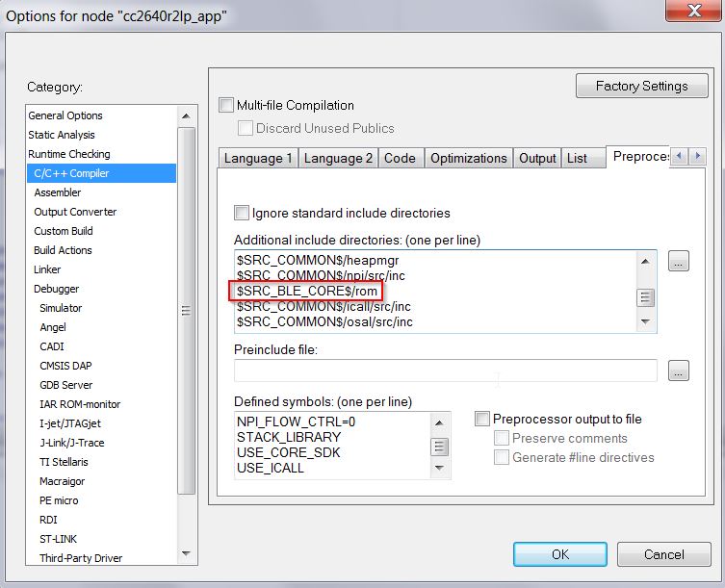Switch to the Optimizations tab
The image size is (725, 588).
[468, 158]
